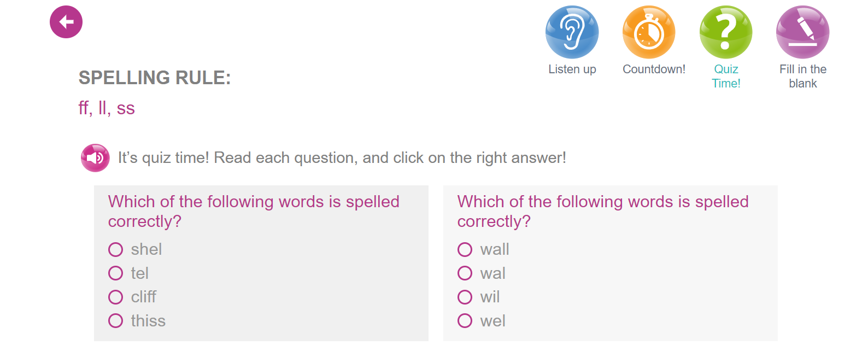Click the 'ff, ll, ss' spelling rule text

[x=107, y=108]
